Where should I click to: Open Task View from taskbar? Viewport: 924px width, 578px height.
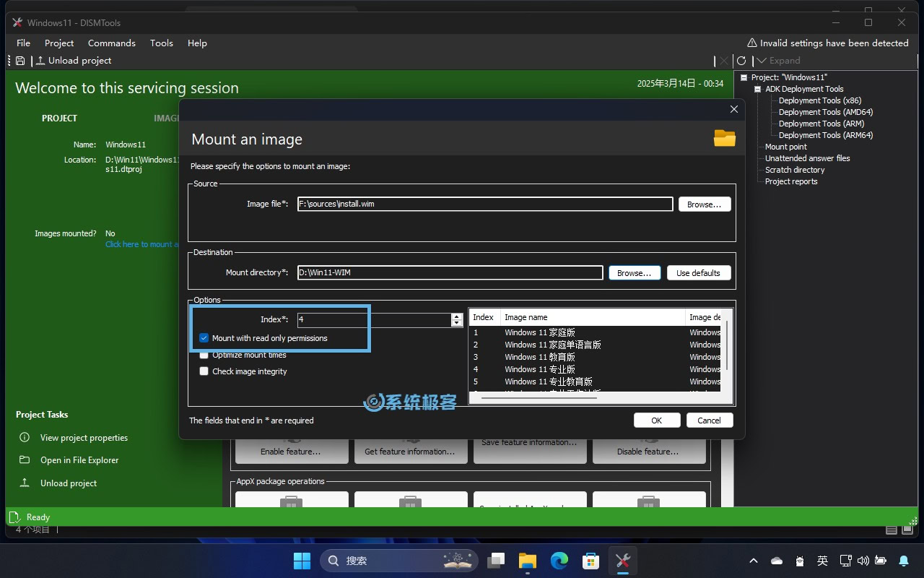click(496, 561)
